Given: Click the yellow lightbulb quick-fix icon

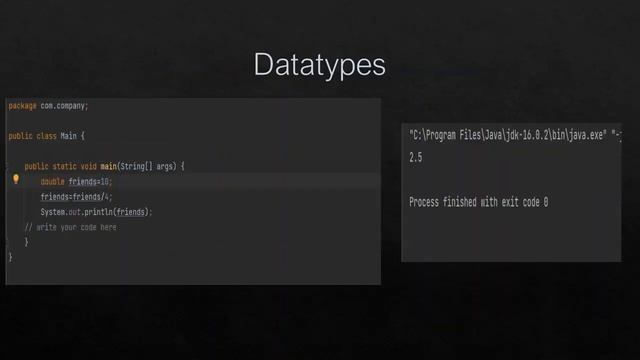Looking at the screenshot, I should pos(16,179).
